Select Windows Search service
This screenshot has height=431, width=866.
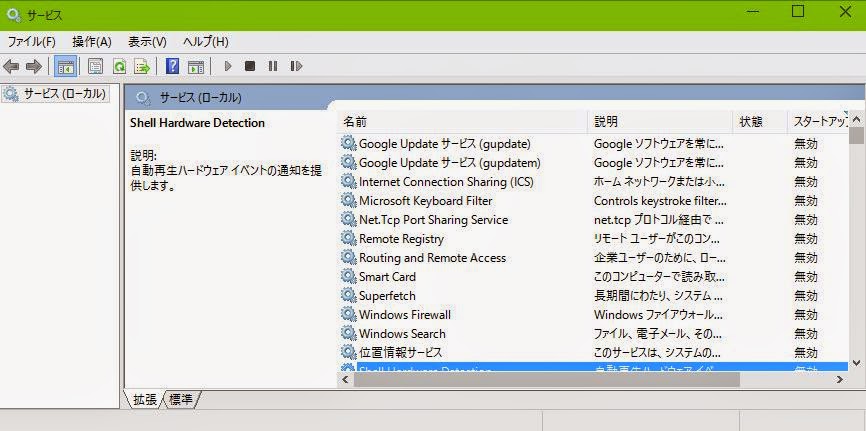tap(594, 334)
